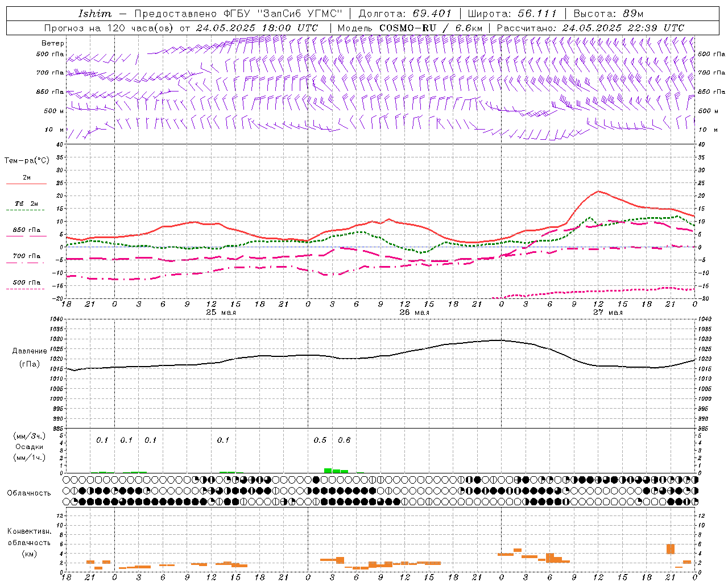This screenshot has height=582, width=728.
Task: Select the longitude value "Долгота: 69.401"
Action: coord(405,14)
